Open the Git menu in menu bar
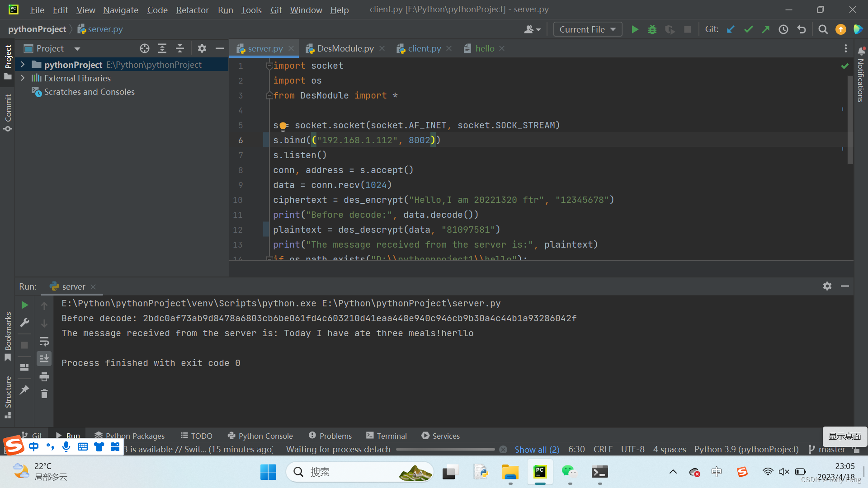The height and width of the screenshot is (488, 868). [x=276, y=9]
